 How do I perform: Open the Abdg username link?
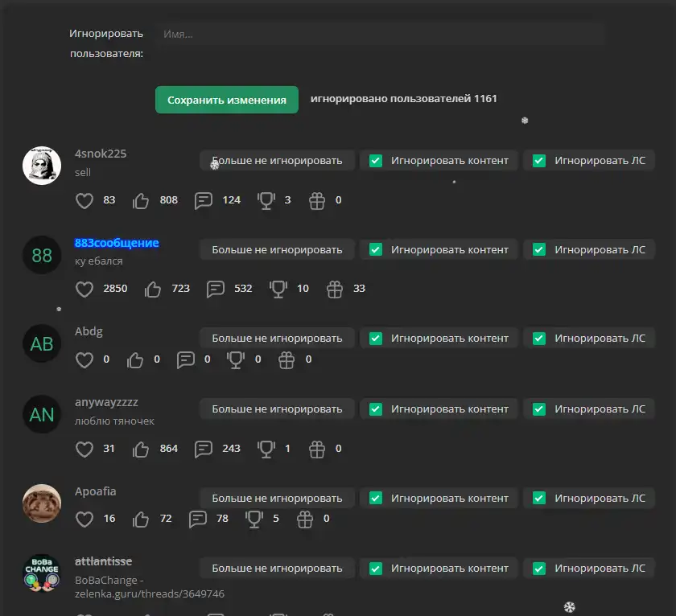[x=89, y=331]
